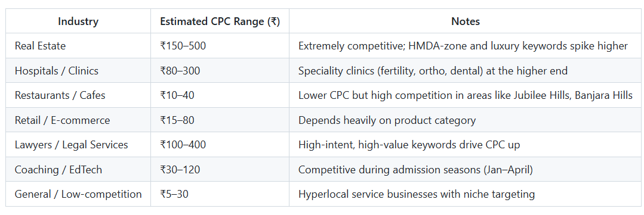644x215 pixels.
Task: Click the ₹150–500 price range cell
Action: click(220, 46)
